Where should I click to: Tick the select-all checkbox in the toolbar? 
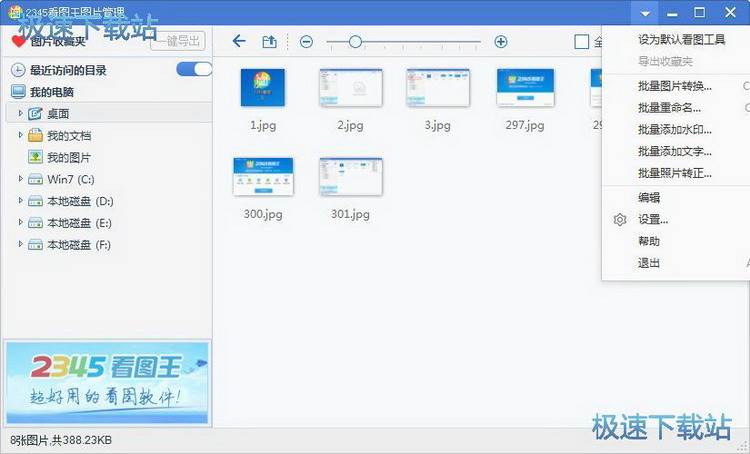[581, 42]
